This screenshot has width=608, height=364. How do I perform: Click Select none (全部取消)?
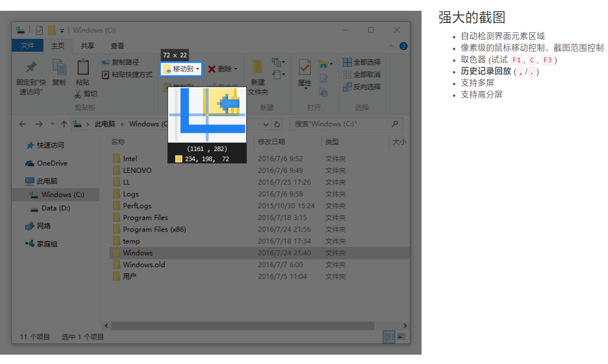point(362,74)
